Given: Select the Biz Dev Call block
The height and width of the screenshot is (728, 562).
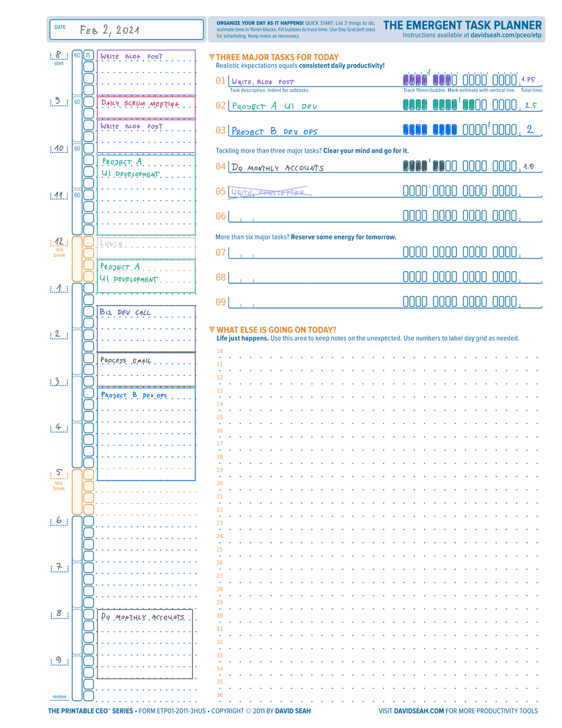Looking at the screenshot, I should pos(146,328).
